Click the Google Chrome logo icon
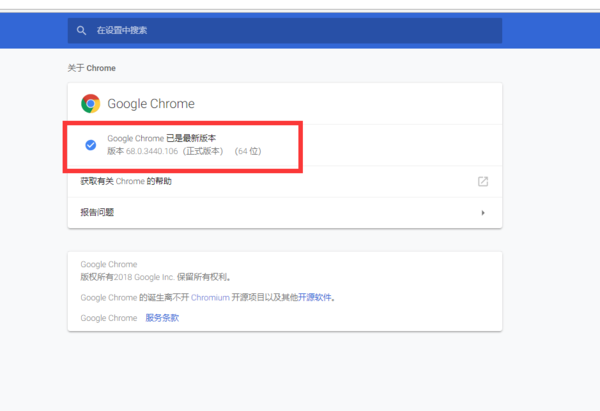Screen dimensions: 600x411 91,104
